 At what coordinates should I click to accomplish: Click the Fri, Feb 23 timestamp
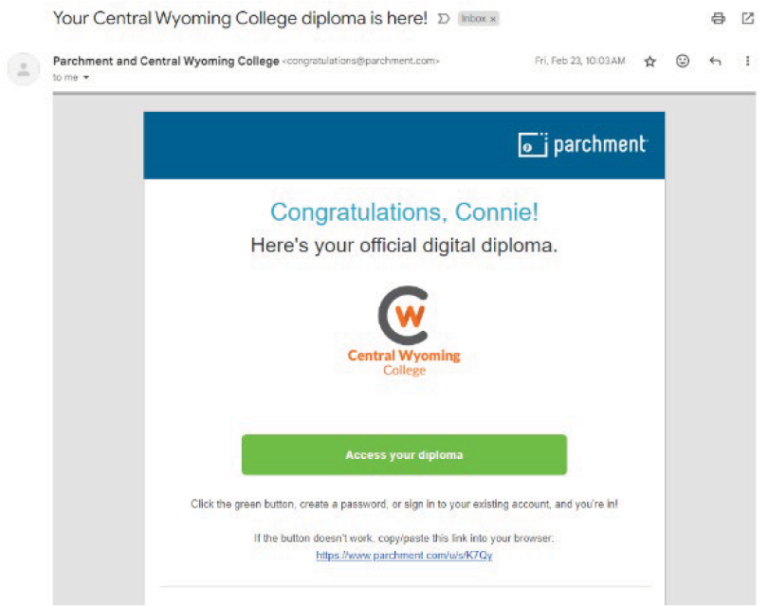click(580, 61)
